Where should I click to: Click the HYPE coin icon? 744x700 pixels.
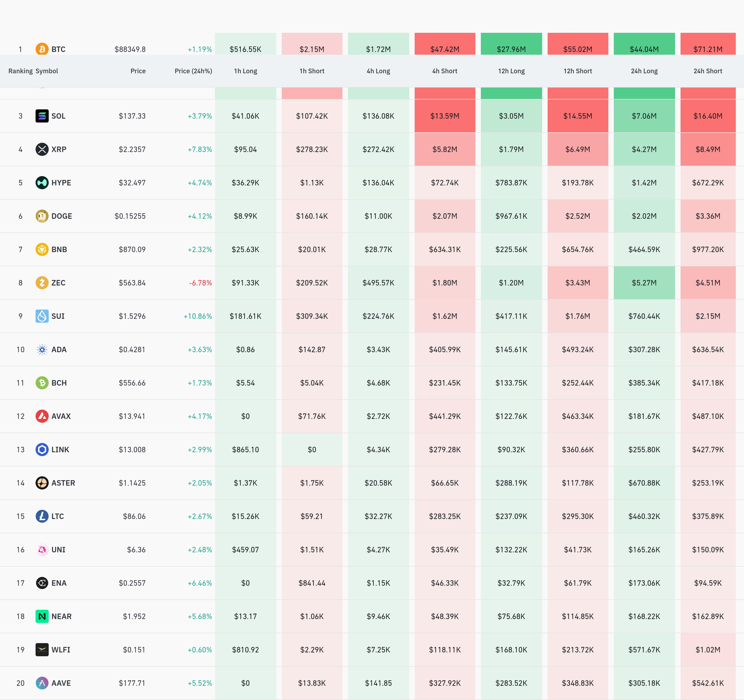(x=42, y=183)
